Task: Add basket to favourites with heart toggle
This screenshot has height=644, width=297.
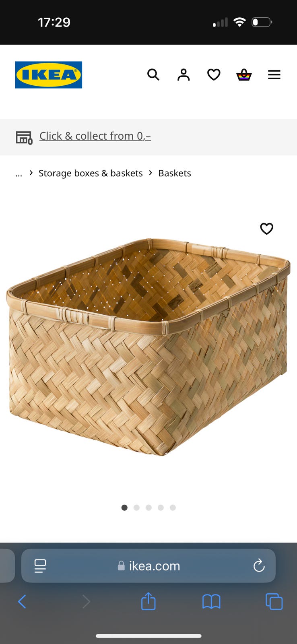Action: 266,229
